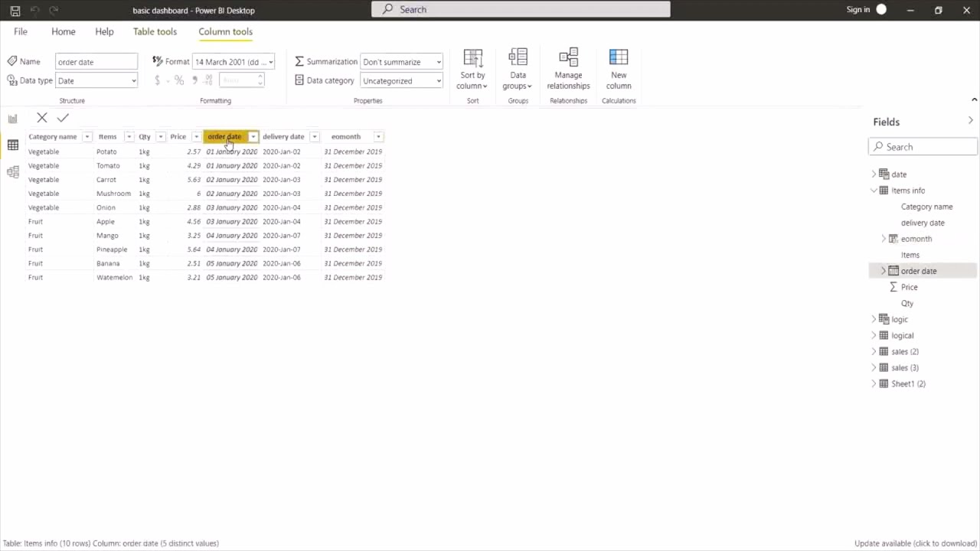Open the File menu
The height and width of the screenshot is (551, 980).
coord(21,31)
